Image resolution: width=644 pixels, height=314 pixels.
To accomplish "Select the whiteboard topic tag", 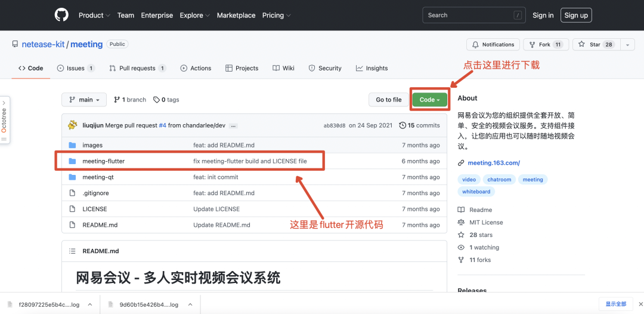I will point(476,192).
